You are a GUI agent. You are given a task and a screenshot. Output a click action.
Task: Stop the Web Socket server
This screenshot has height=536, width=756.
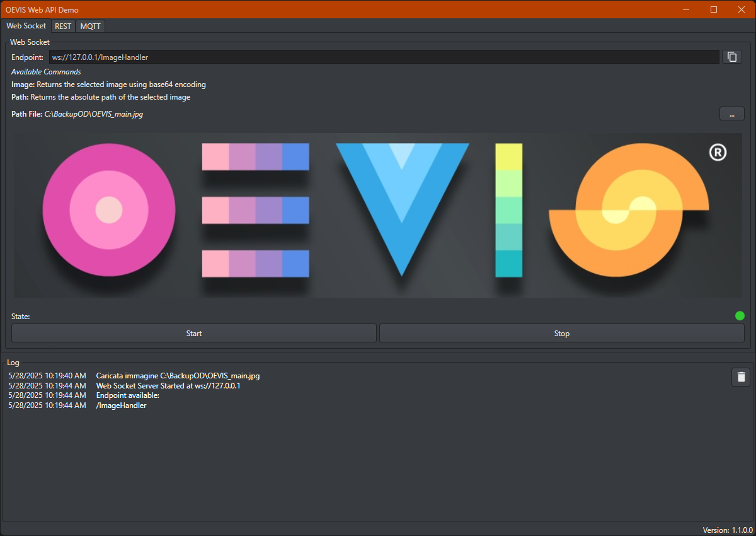pyautogui.click(x=562, y=333)
